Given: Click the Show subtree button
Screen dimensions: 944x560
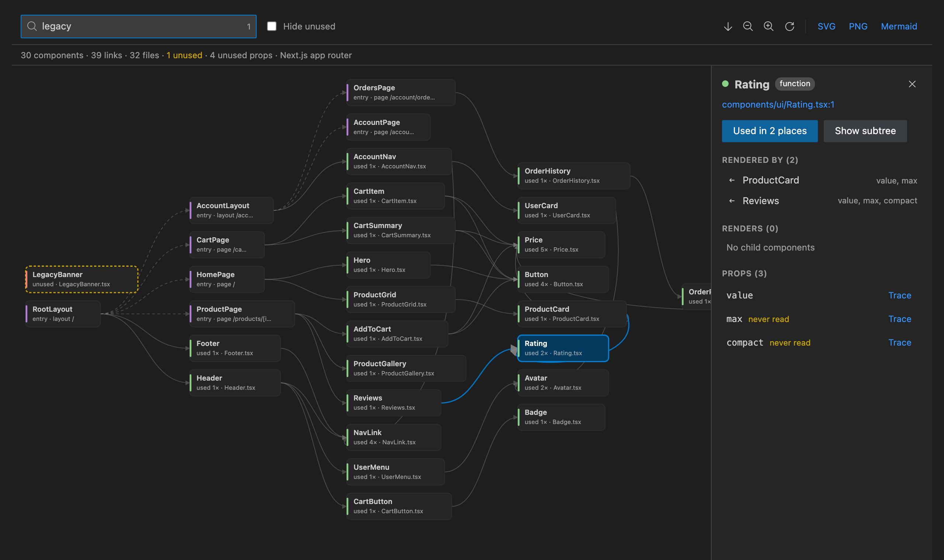Looking at the screenshot, I should [865, 131].
